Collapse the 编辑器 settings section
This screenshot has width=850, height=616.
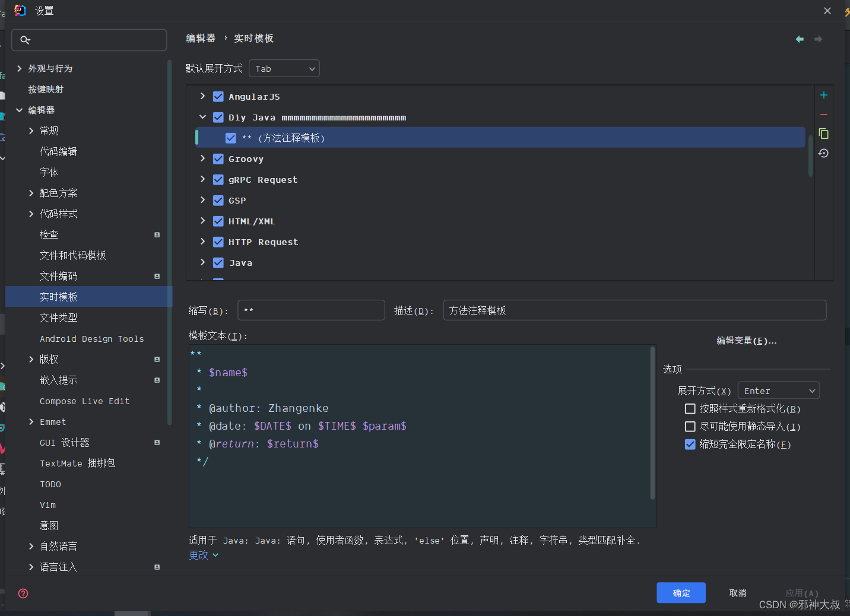20,110
